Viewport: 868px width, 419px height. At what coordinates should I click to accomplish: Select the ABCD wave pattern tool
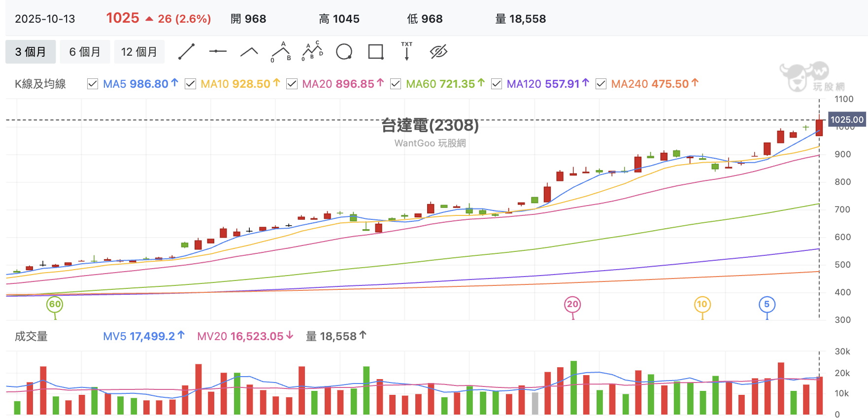coord(312,51)
